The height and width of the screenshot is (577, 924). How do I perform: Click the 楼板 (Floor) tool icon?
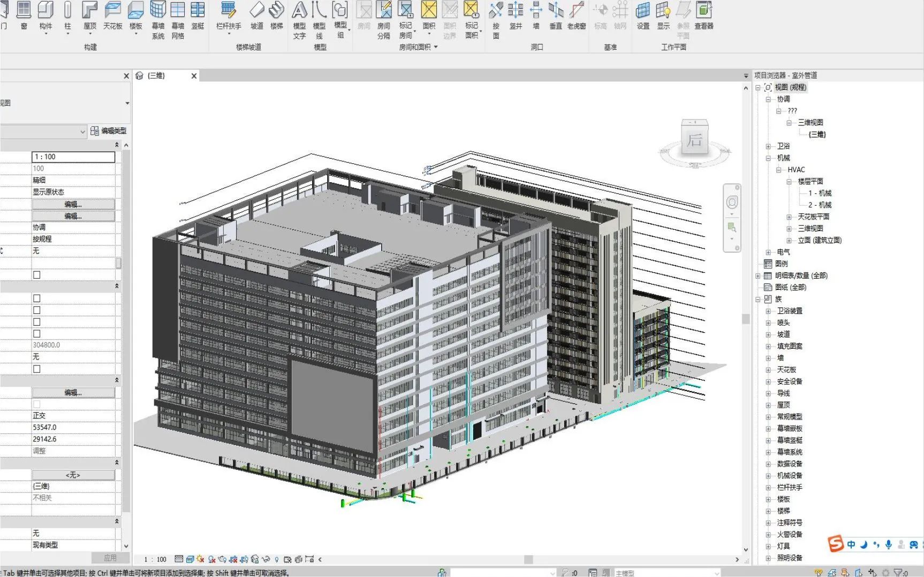[x=136, y=16]
